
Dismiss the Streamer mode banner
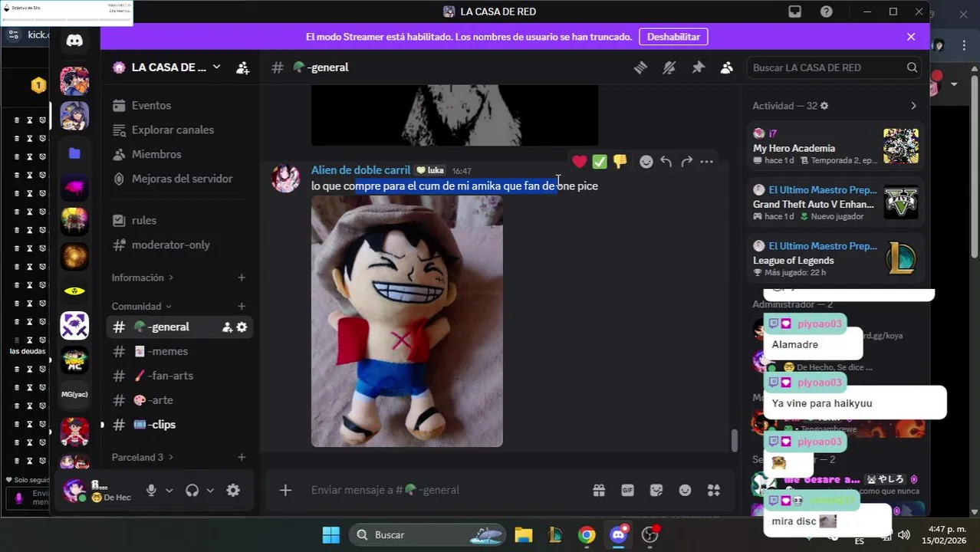tap(911, 37)
